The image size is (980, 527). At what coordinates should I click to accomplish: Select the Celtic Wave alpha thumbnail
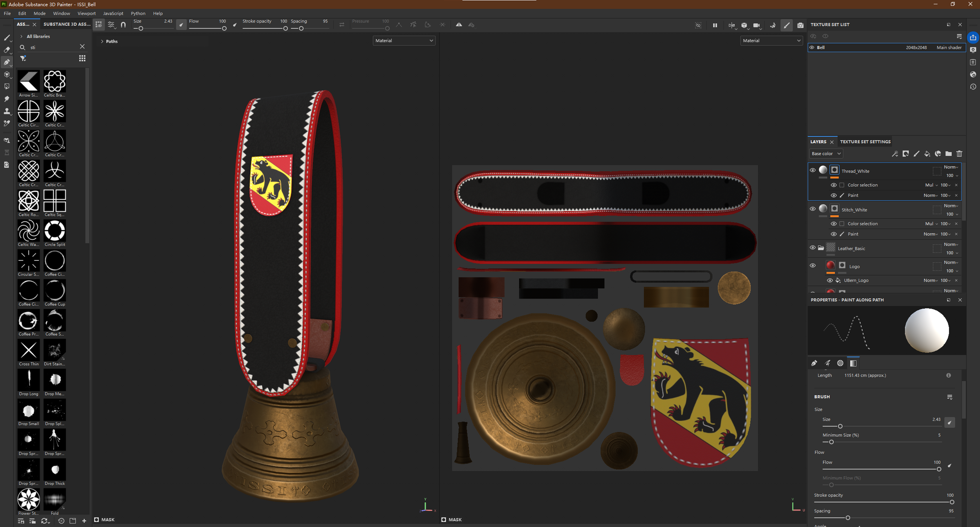click(29, 231)
